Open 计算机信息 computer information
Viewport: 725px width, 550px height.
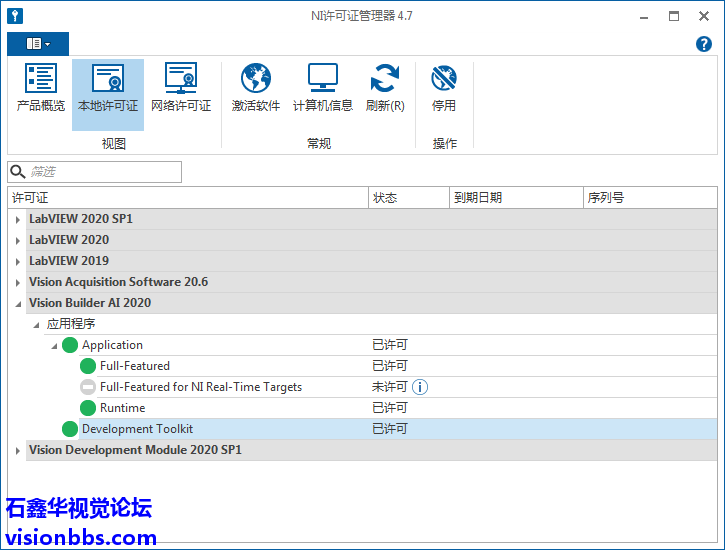322,88
